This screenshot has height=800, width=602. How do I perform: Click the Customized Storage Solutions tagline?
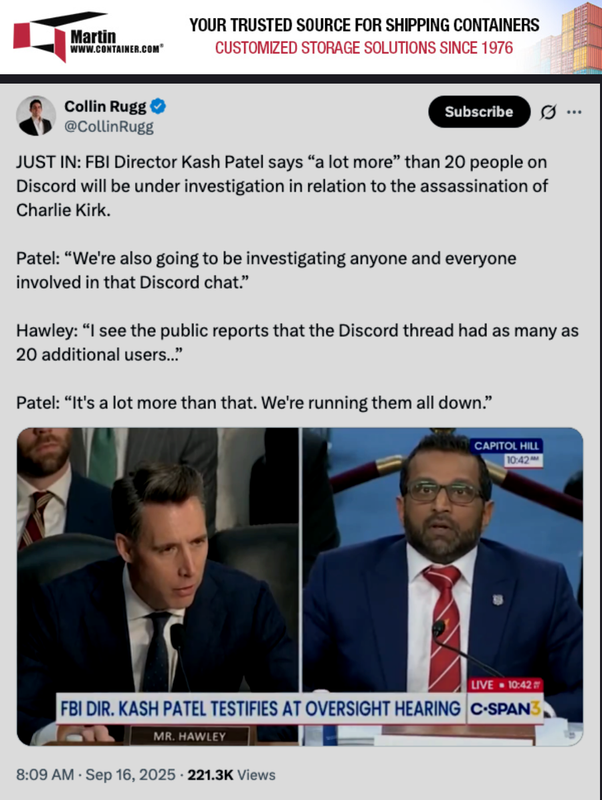coord(364,48)
